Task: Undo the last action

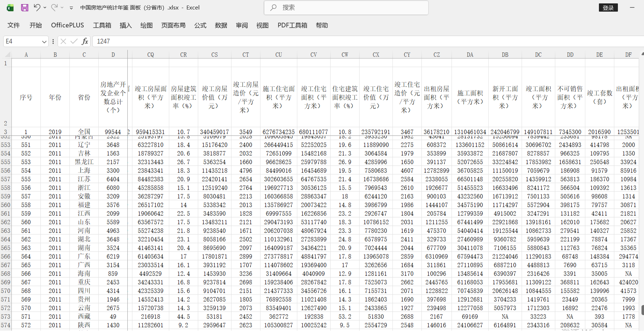Action: point(36,8)
